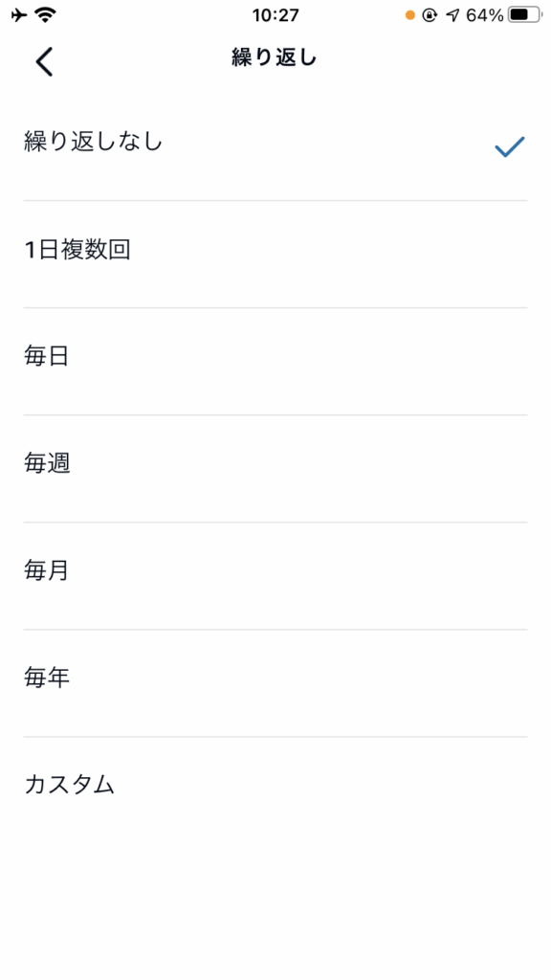The image size is (551, 980).
Task: Tap empty row area right of 毎日
Action: pyautogui.click(x=299, y=361)
